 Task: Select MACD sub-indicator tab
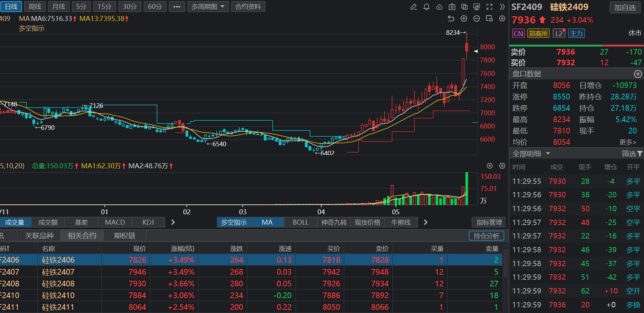tap(115, 223)
